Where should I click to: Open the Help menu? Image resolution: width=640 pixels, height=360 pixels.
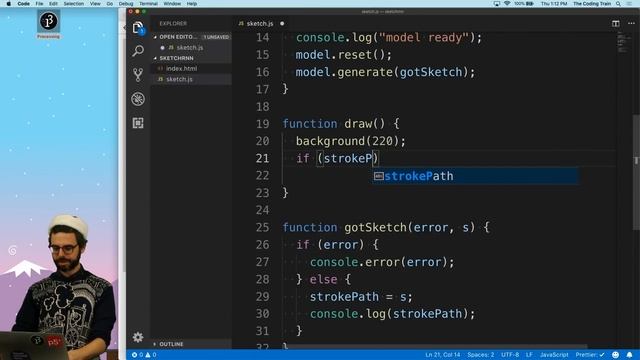tap(192, 4)
